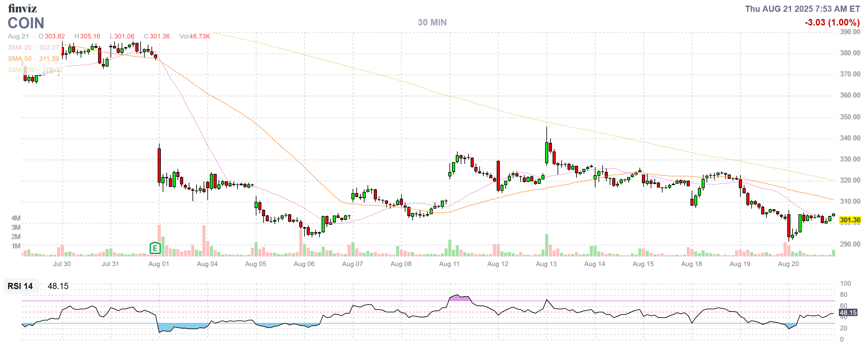The height and width of the screenshot is (349, 868).
Task: Click the yellow 301.36 current price tag
Action: (x=849, y=220)
